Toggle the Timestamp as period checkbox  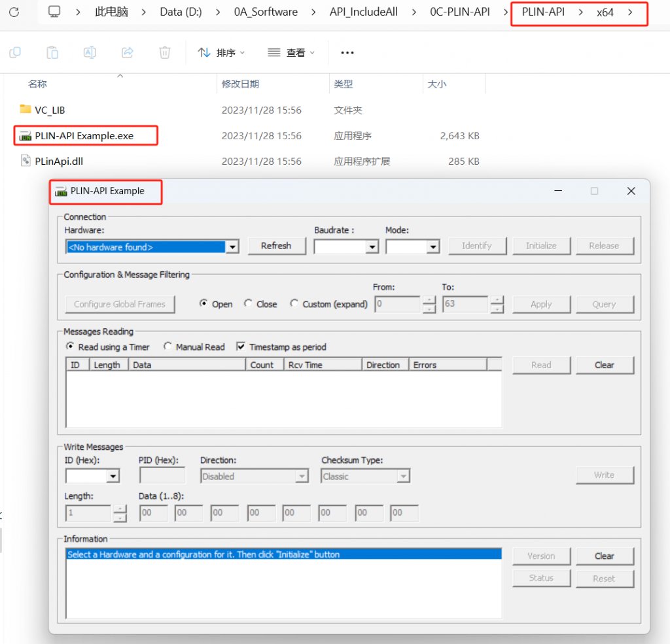[x=241, y=347]
